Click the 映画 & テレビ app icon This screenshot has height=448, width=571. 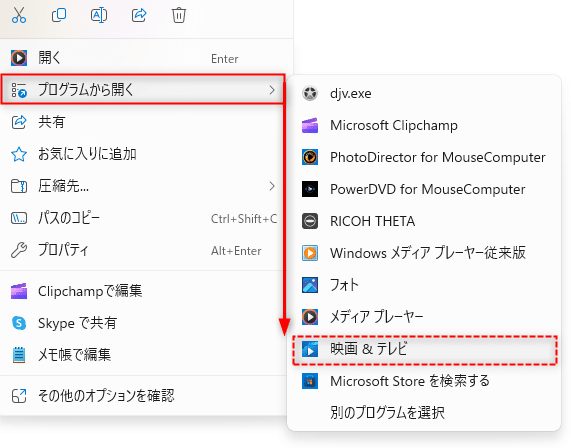point(310,349)
